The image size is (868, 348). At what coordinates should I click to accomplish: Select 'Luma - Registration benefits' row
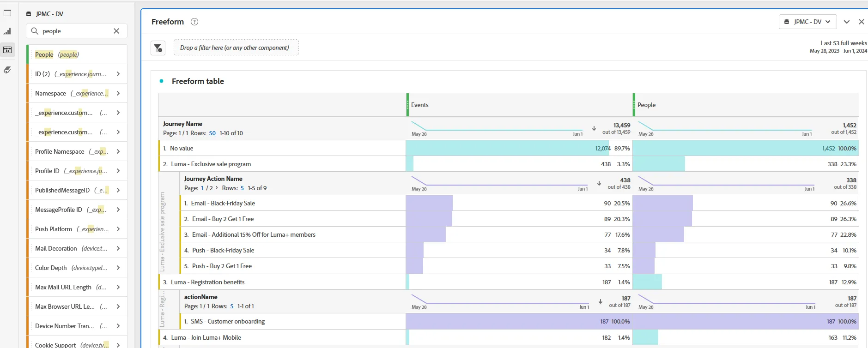[x=282, y=282]
